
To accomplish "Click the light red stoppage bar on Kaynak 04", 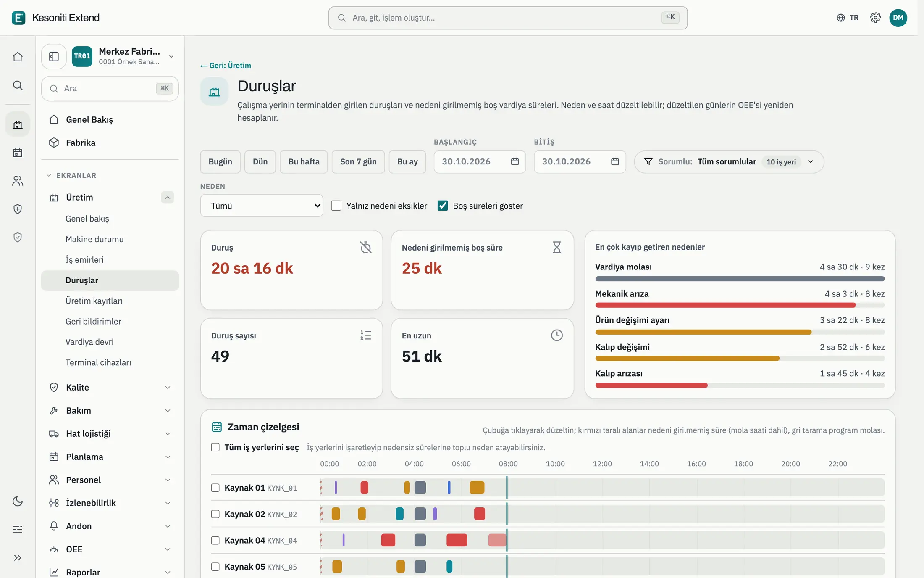I will point(497,540).
